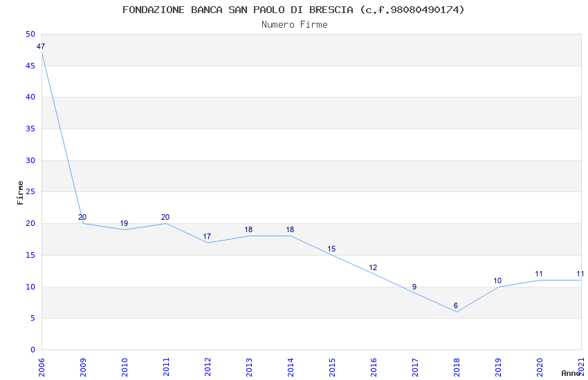Screen dimensions: 588x380
Task: Click the x-axis year 2011
Action: [166, 367]
